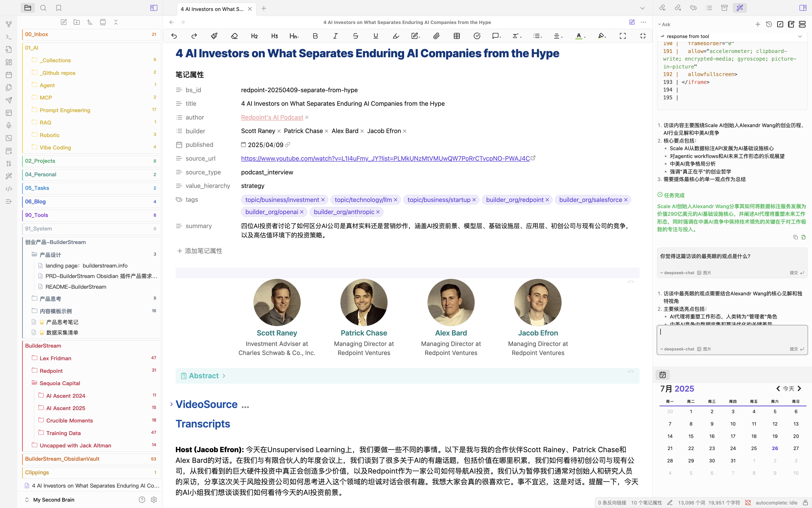Click the strikethrough formatting icon
This screenshot has height=508, width=812.
click(355, 36)
